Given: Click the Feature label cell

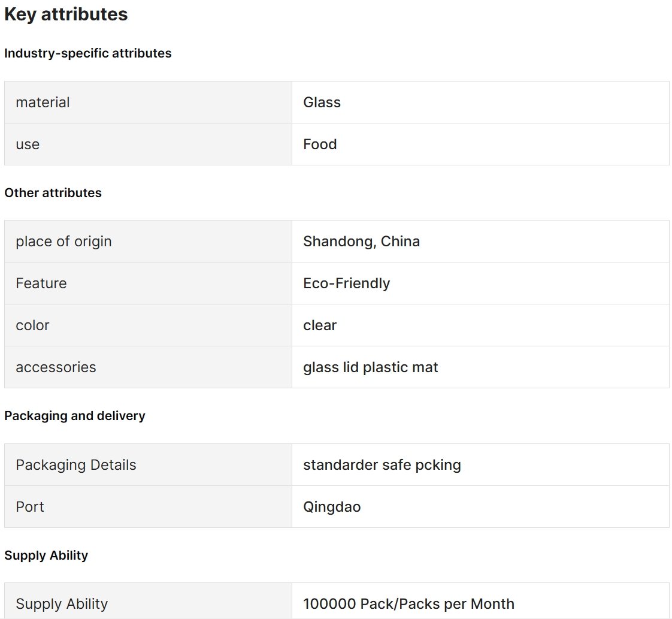Looking at the screenshot, I should pyautogui.click(x=149, y=283).
